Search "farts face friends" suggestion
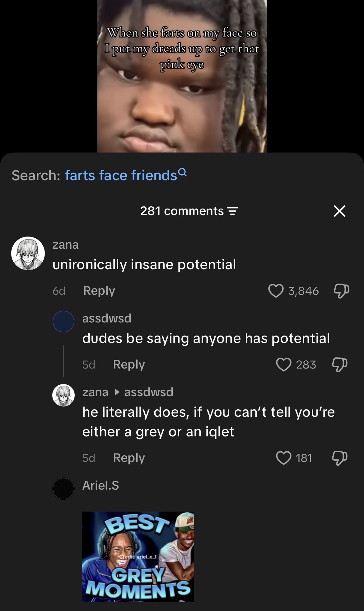 tap(121, 175)
